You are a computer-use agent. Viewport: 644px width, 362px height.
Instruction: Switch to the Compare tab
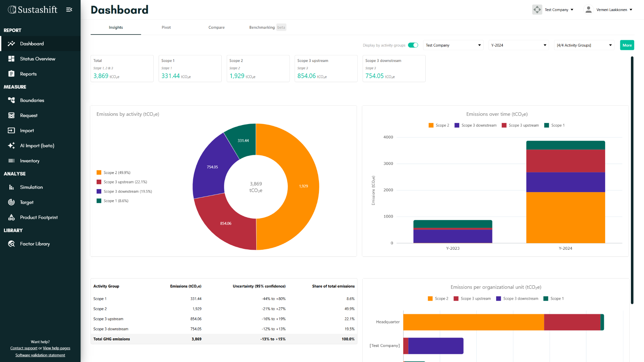coord(216,27)
